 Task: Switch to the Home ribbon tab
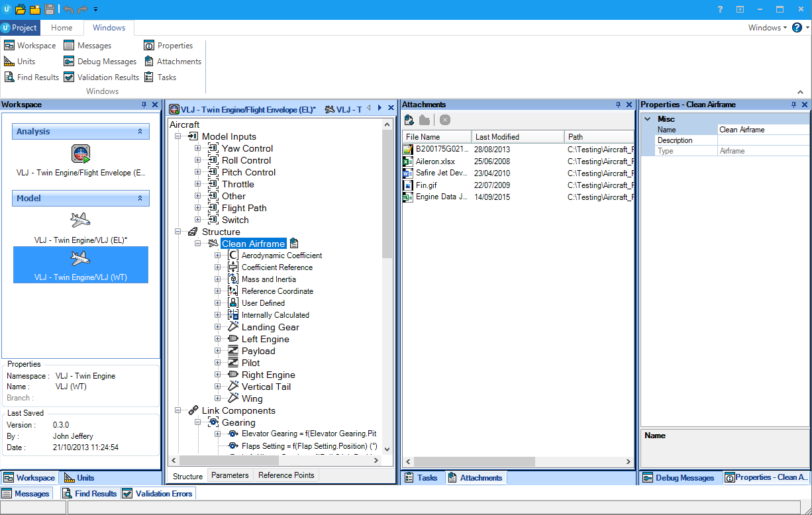[x=62, y=28]
